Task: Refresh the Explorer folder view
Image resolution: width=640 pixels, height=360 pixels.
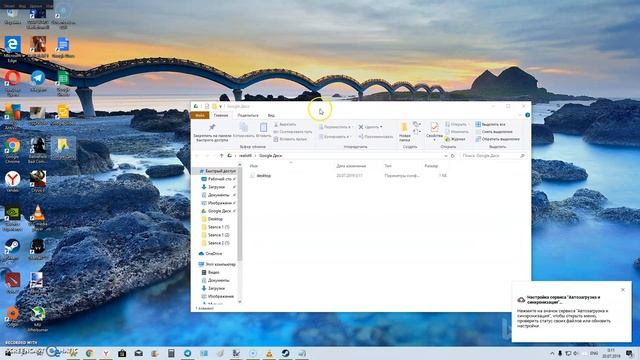Action: (453, 156)
